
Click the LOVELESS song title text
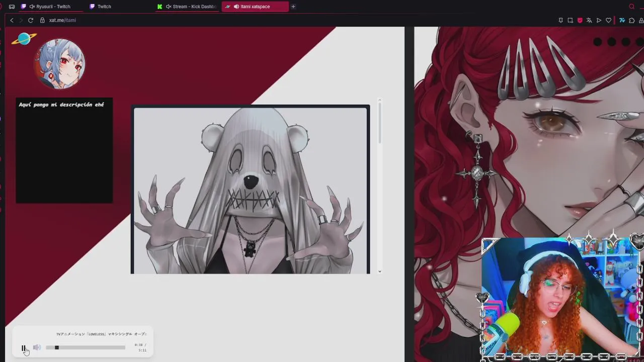[101, 334]
